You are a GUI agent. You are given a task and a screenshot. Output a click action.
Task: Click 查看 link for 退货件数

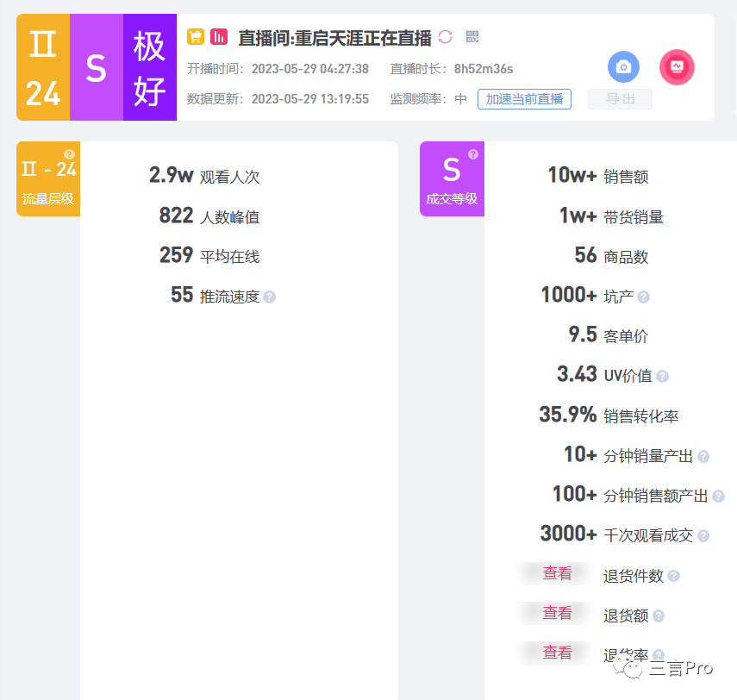558,573
